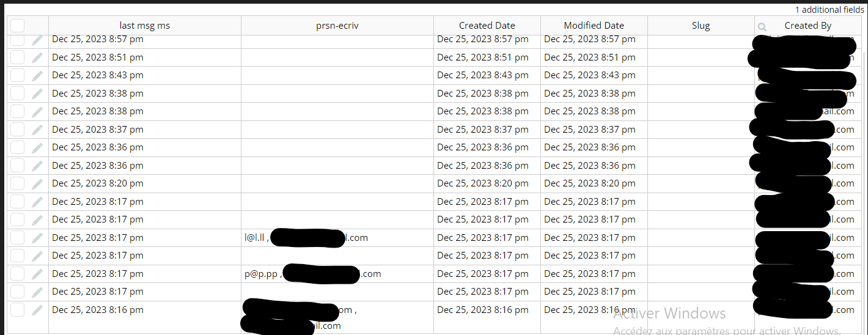868x335 pixels.
Task: Sort by the Created Date column header
Action: (x=487, y=26)
